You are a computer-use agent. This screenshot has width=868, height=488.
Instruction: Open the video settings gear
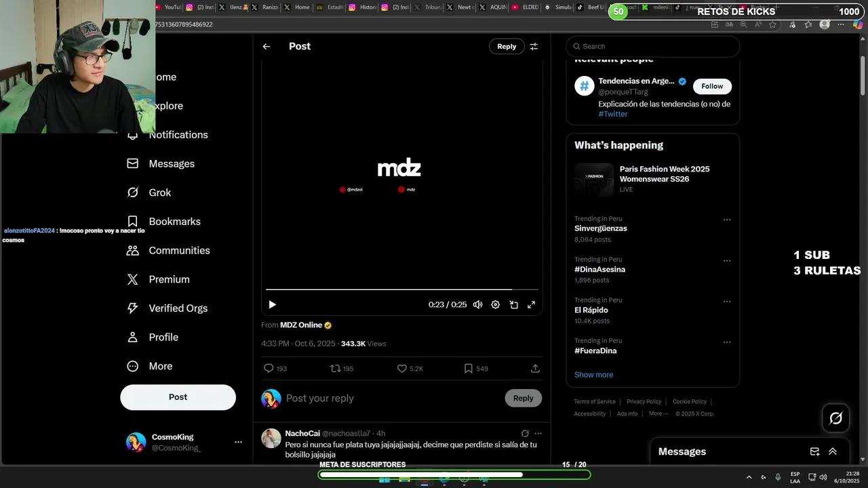pos(496,305)
